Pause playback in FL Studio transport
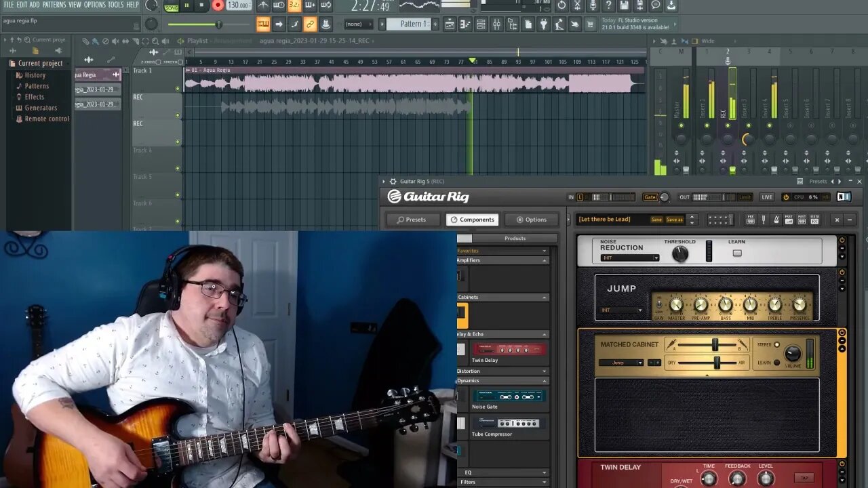This screenshot has height=488, width=868. (186, 5)
